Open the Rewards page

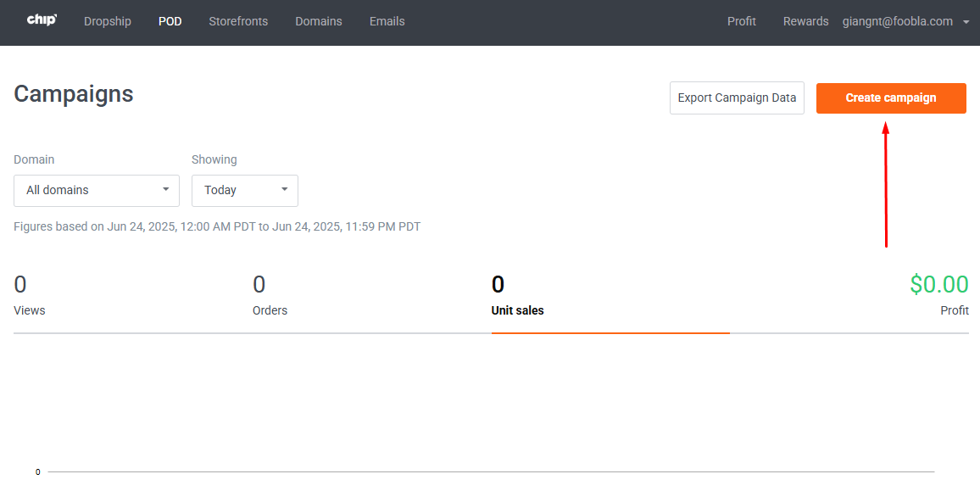[x=805, y=21]
